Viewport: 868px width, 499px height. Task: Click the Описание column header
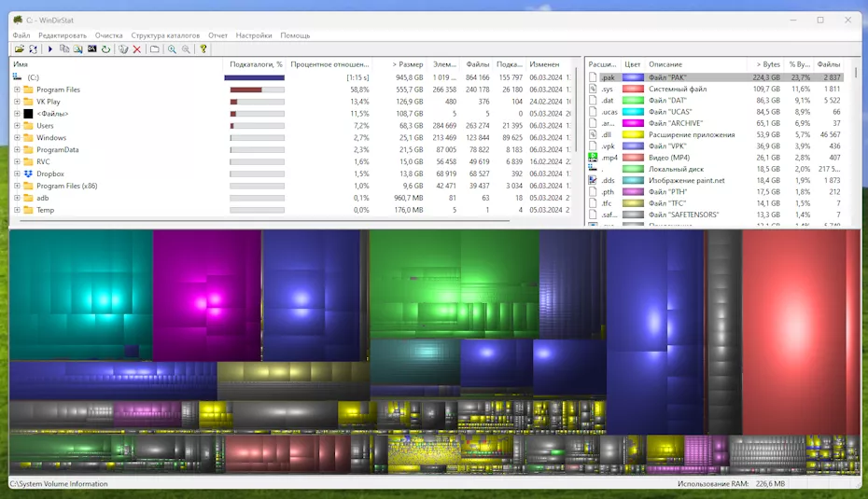tap(665, 64)
